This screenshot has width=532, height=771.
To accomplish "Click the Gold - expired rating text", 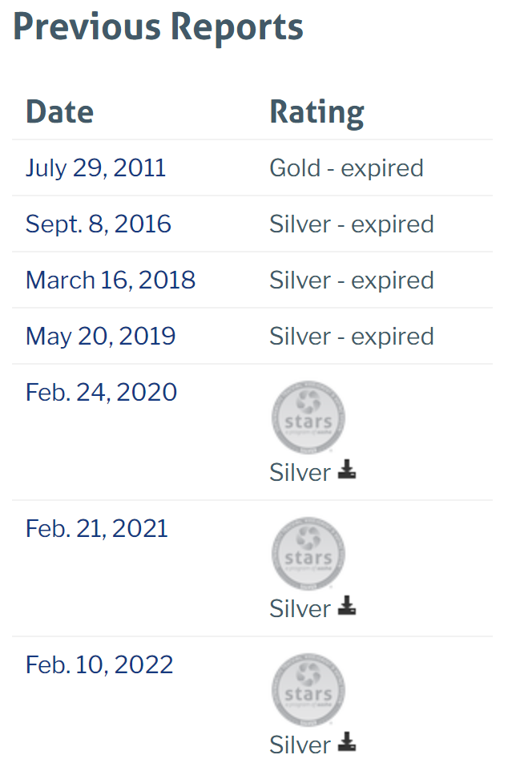I will pyautogui.click(x=346, y=168).
